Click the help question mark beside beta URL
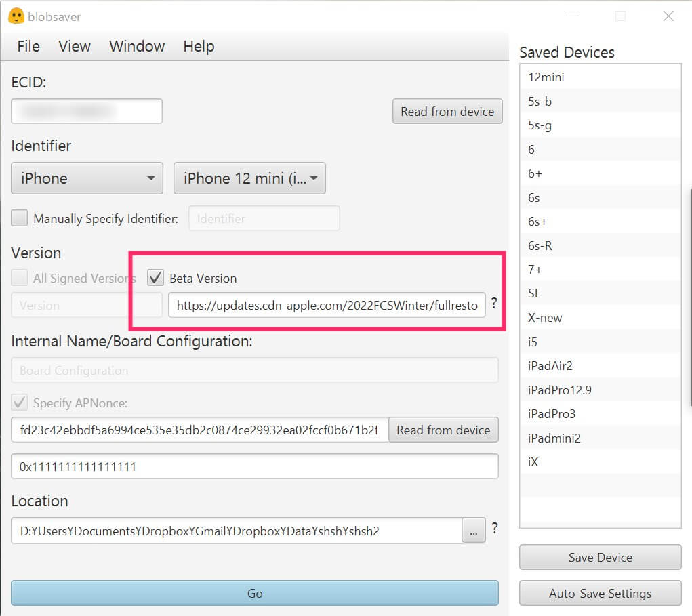The height and width of the screenshot is (616, 692). point(494,304)
